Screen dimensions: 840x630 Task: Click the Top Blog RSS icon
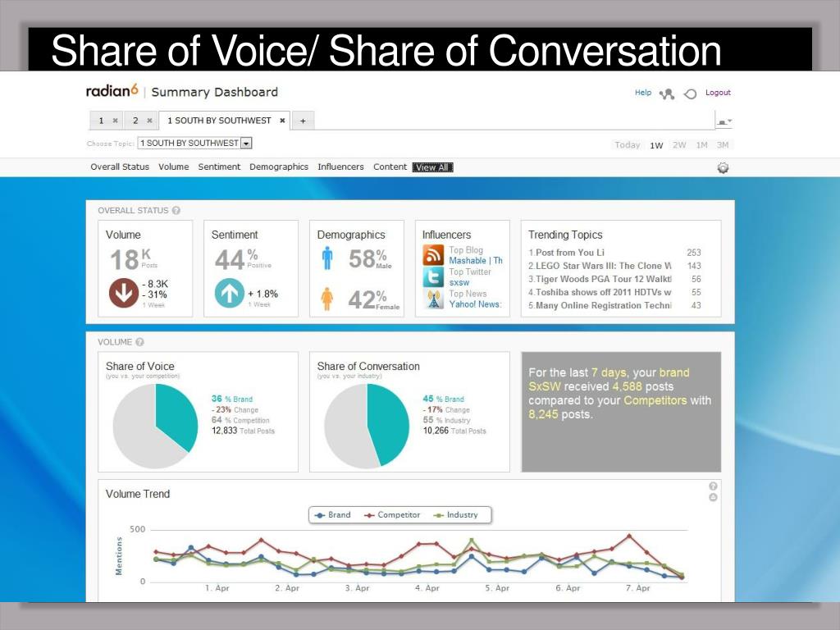[x=433, y=255]
